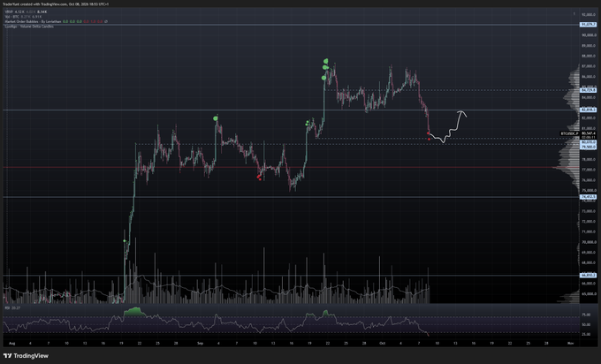Click the 80,547.4 current price label
601x364 pixels.
tap(589, 133)
